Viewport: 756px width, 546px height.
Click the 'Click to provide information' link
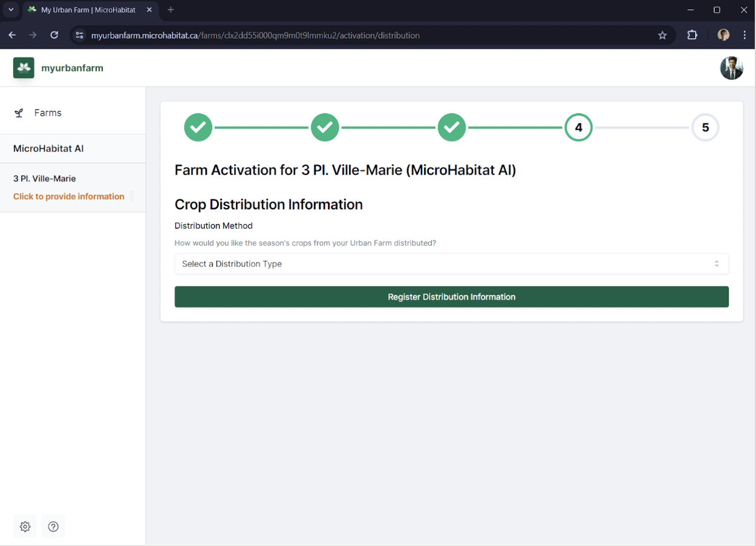[69, 196]
